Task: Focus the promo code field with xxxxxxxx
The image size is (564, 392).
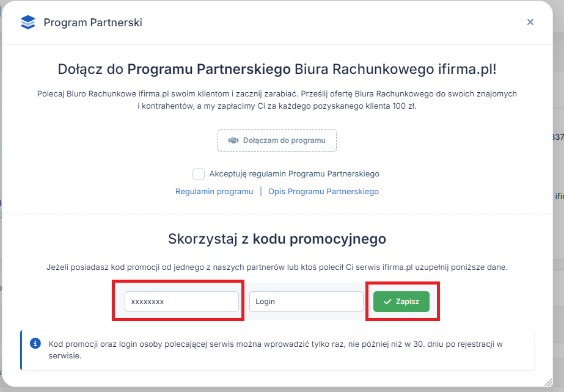Action: 181,302
